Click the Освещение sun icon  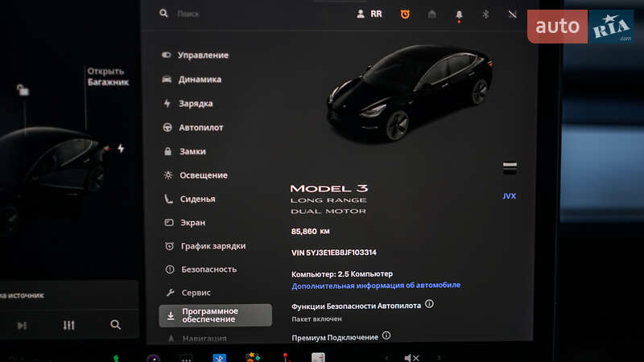[x=168, y=175]
